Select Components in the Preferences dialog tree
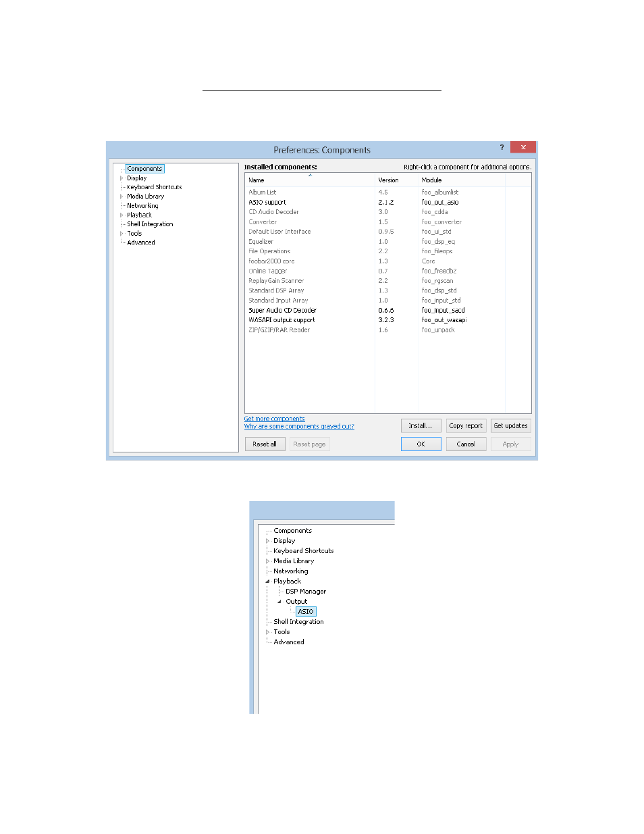The width and height of the screenshot is (644, 834). (x=144, y=169)
